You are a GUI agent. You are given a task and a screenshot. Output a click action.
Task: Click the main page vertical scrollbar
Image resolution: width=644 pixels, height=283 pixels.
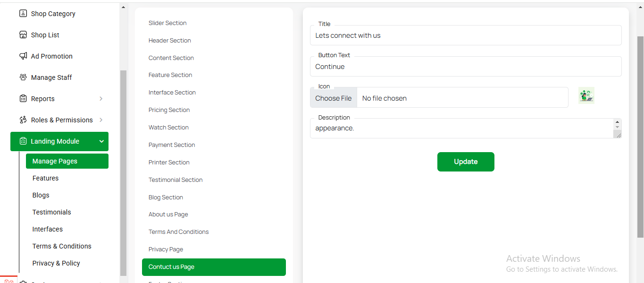[x=640, y=137]
